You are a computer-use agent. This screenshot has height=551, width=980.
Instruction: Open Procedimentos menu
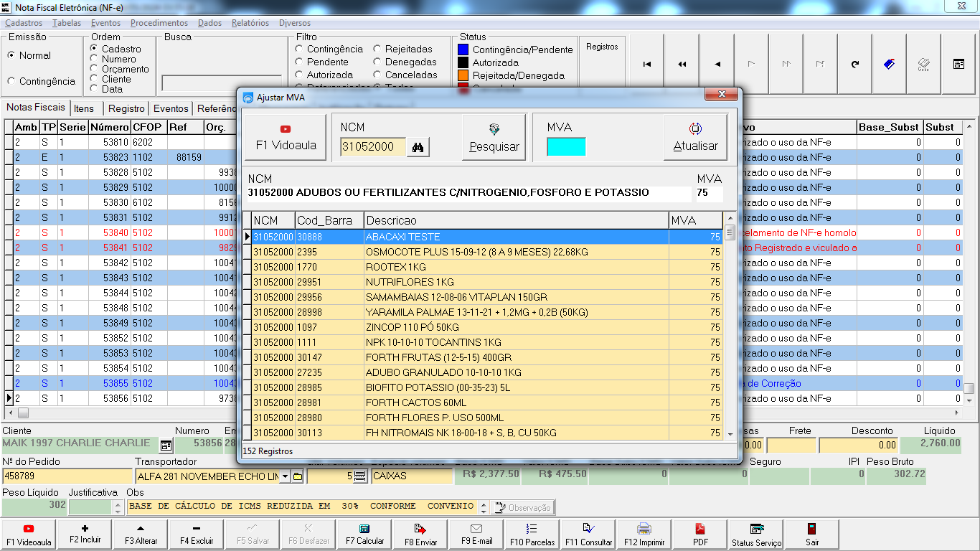(x=159, y=23)
